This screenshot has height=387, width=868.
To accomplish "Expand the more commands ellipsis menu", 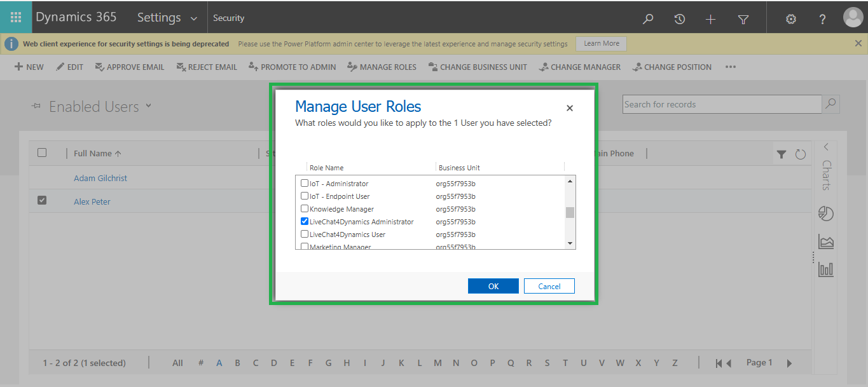I will click(731, 67).
